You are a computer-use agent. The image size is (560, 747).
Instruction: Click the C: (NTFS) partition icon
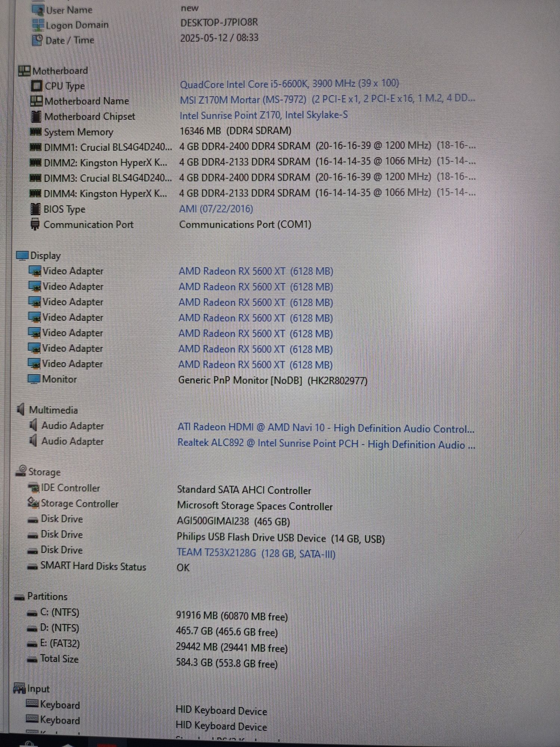(32, 613)
